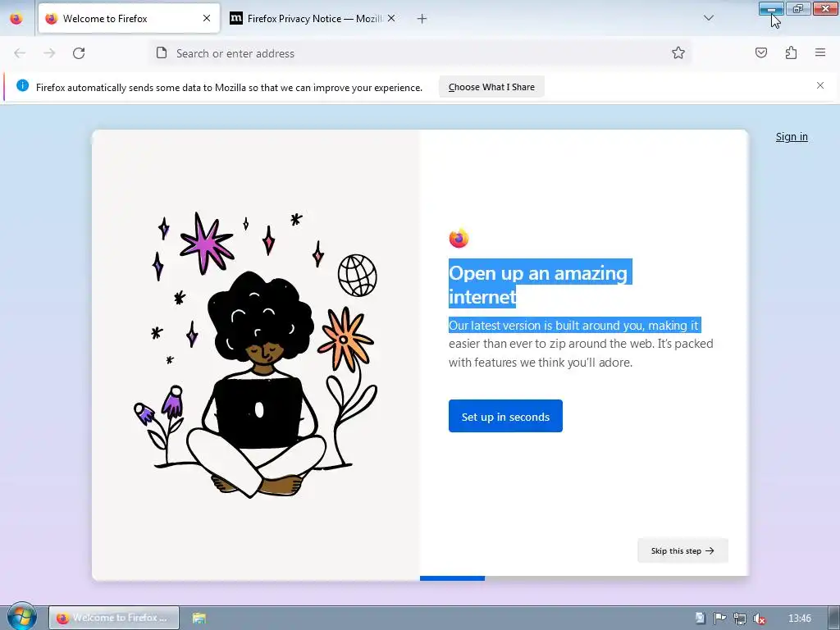
Task: Click the network tray icon
Action: click(x=739, y=619)
